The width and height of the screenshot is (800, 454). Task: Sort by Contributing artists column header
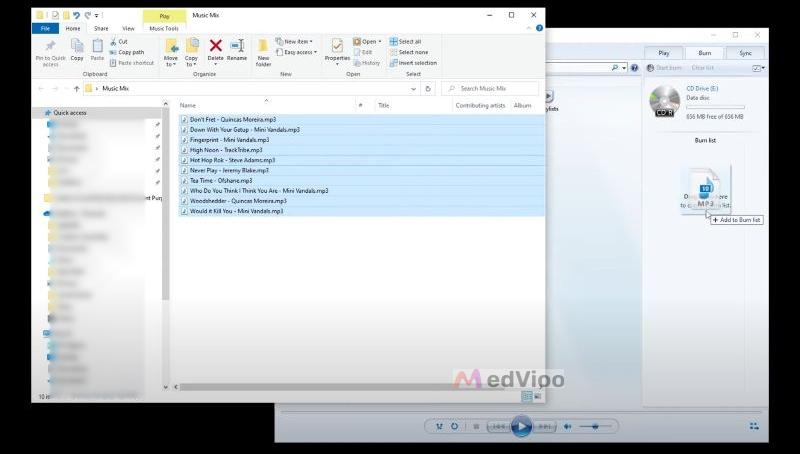480,106
